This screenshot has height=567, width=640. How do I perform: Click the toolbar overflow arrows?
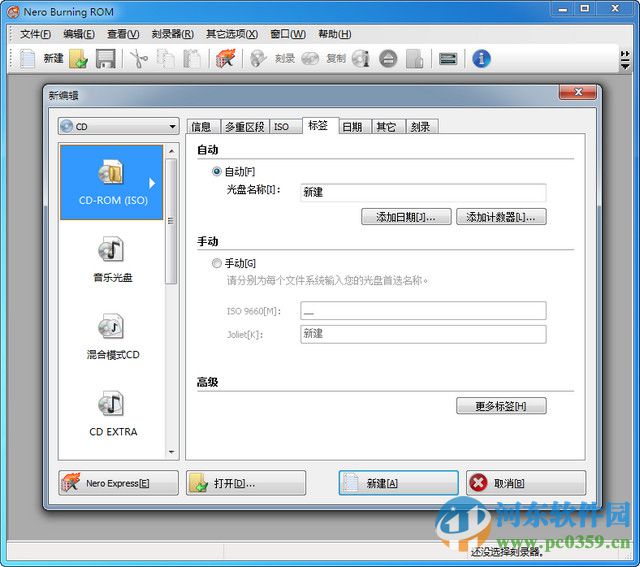tap(624, 60)
